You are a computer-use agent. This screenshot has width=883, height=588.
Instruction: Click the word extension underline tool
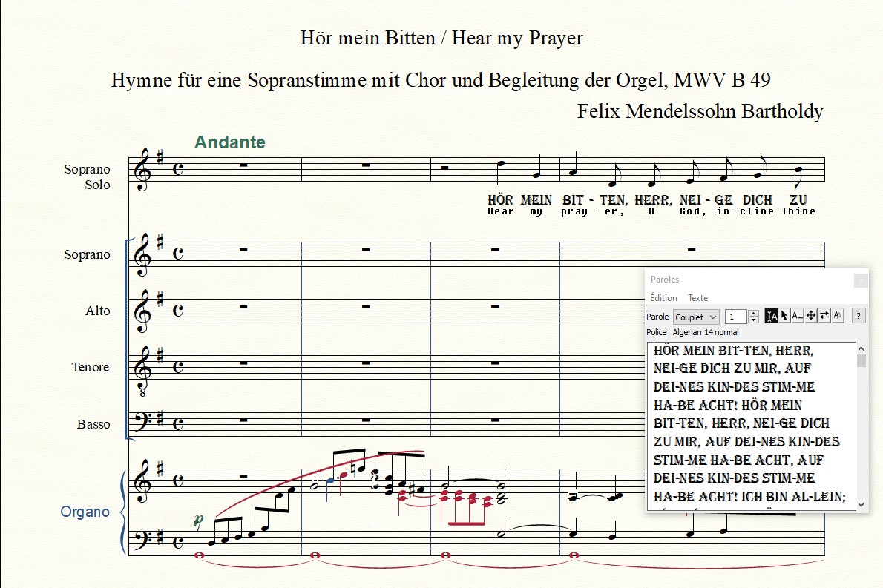coord(797,316)
